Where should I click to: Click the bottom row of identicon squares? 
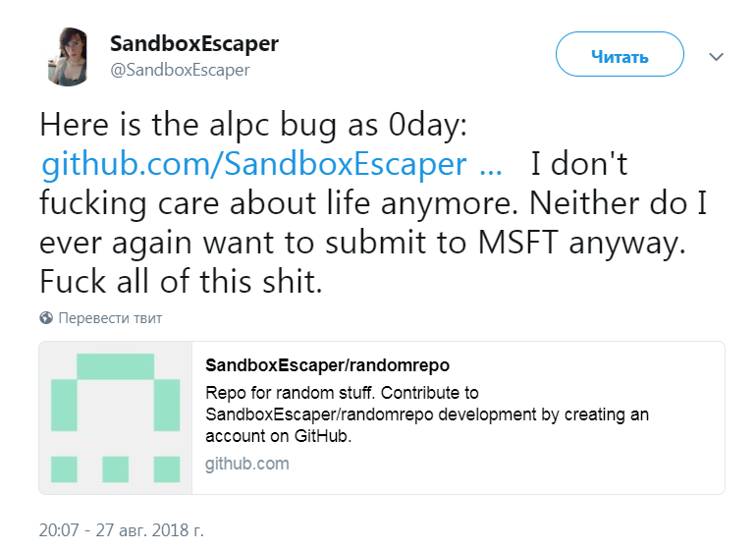click(x=116, y=469)
